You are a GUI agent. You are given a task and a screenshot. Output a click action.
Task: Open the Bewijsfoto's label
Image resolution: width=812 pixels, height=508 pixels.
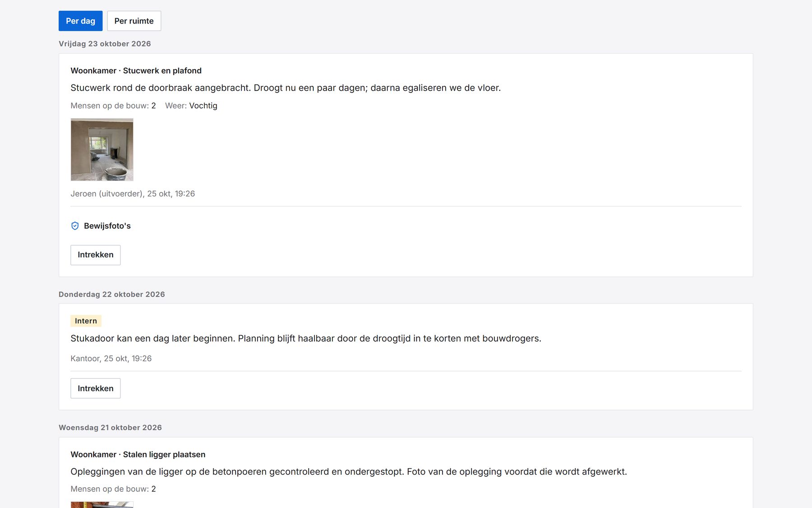pyautogui.click(x=107, y=226)
